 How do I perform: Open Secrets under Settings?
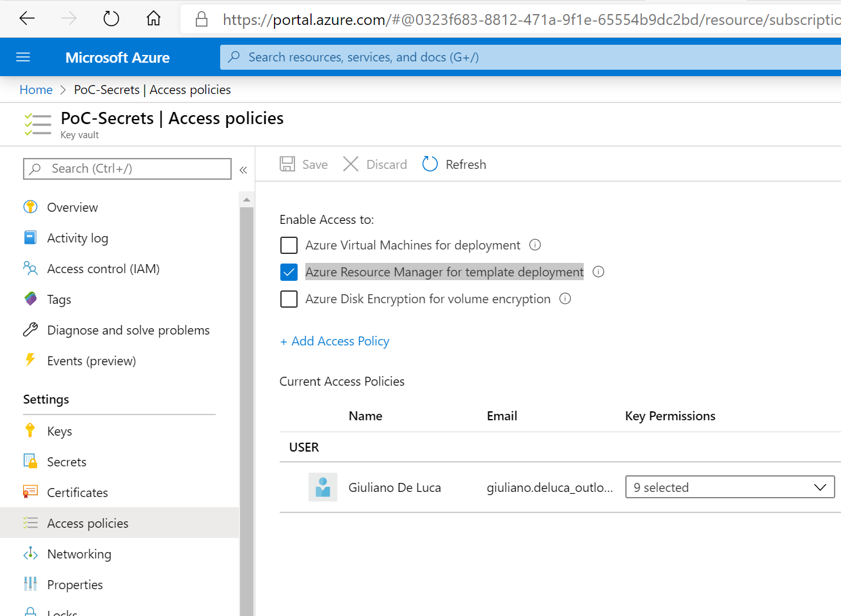coord(67,462)
